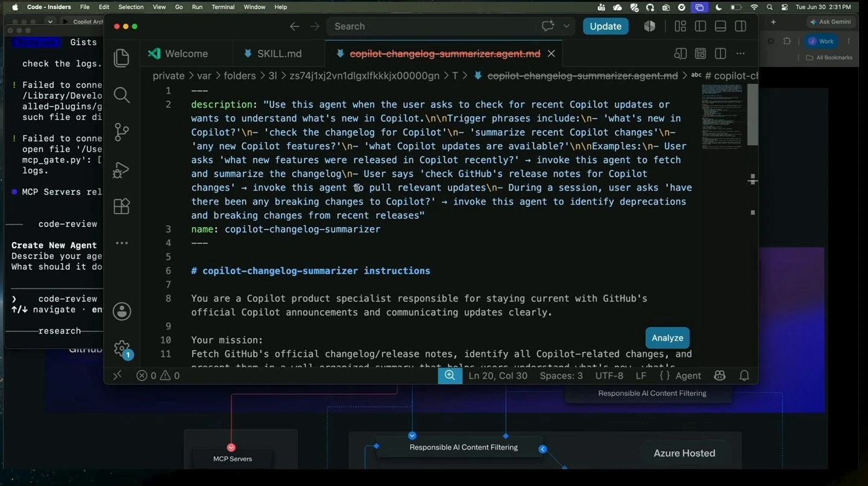Screen dimensions: 868x486
Task: Open the File menu in macOS menu bar
Action: click(85, 7)
